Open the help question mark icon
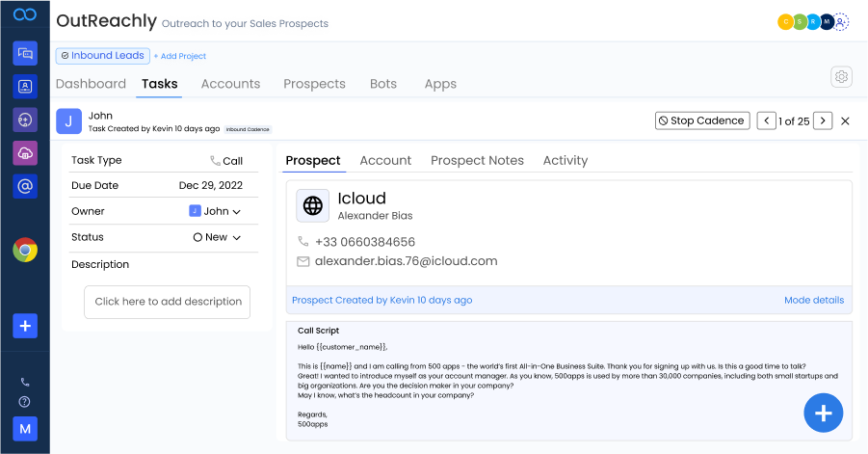The image size is (868, 454). coord(25,402)
